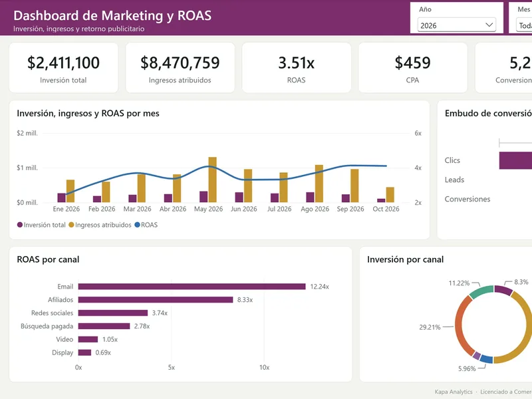Click the 11.22% donut label
This screenshot has width=532, height=399.
pyautogui.click(x=459, y=283)
